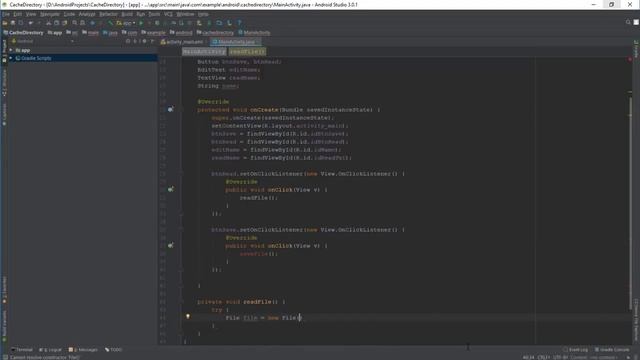Click MainActivity in the editor structure breadcrumb
This screenshot has width=640, height=360.
click(204, 51)
